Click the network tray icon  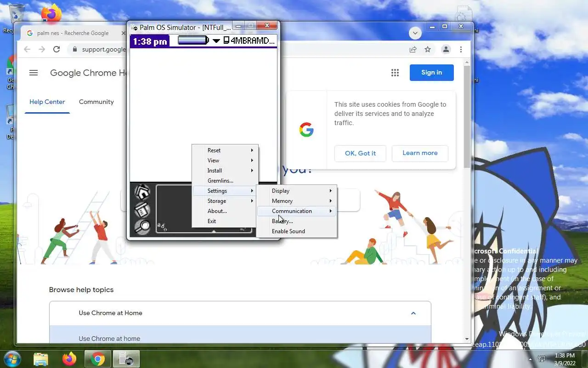pos(542,359)
